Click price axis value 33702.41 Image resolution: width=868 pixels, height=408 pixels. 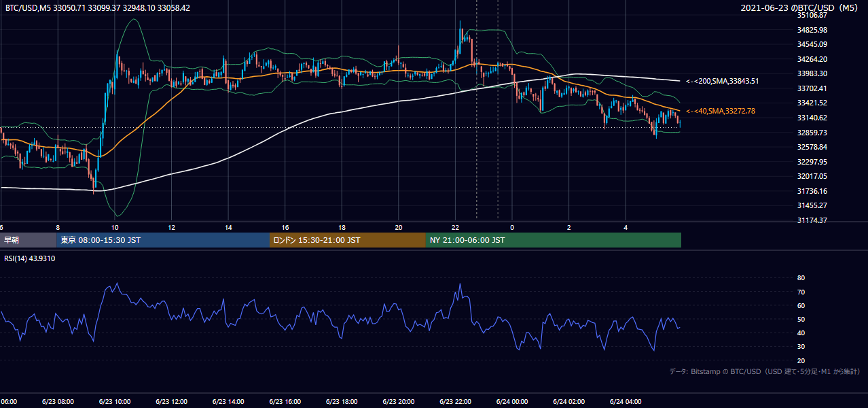pos(812,88)
